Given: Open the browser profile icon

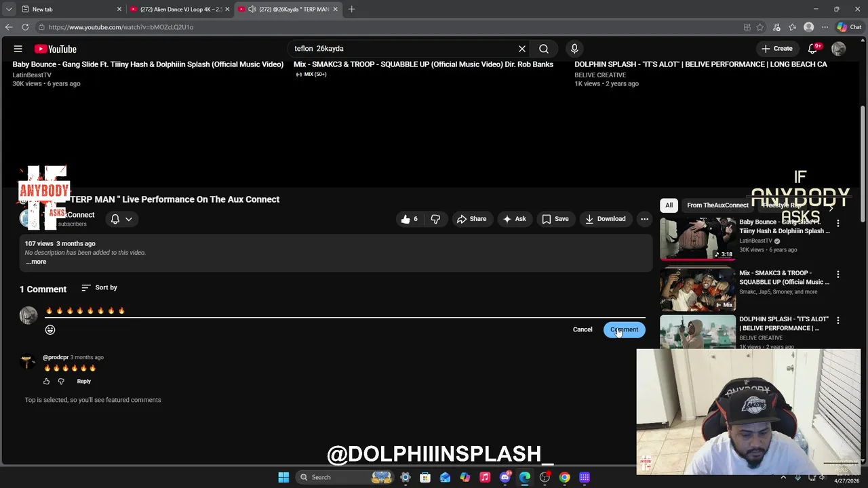Looking at the screenshot, I should (808, 27).
